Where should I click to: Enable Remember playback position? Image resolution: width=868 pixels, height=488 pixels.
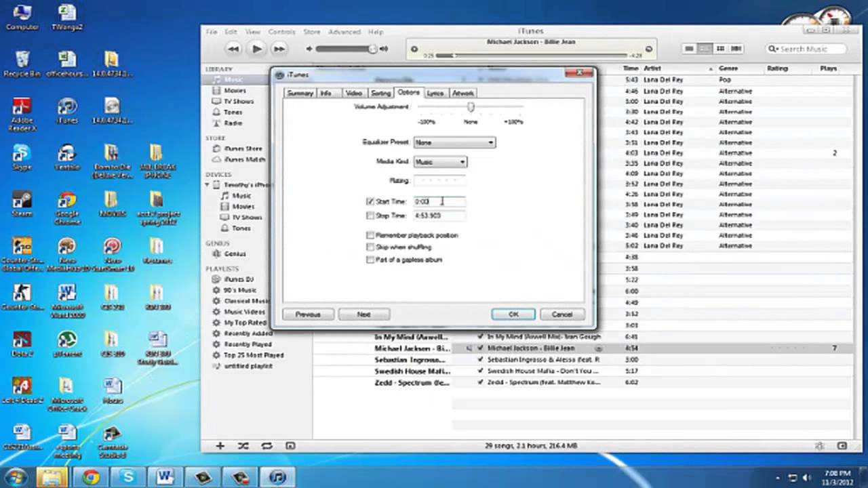point(370,235)
